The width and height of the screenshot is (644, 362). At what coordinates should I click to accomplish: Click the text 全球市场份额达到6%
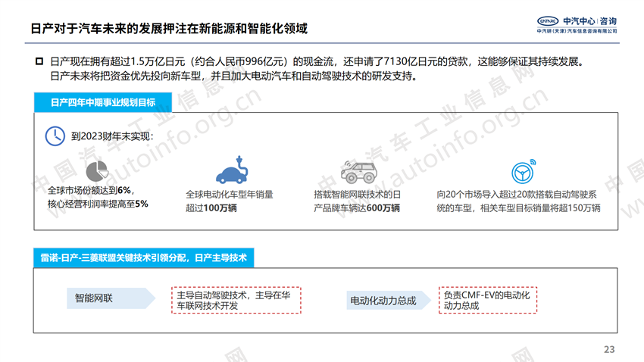(x=91, y=190)
